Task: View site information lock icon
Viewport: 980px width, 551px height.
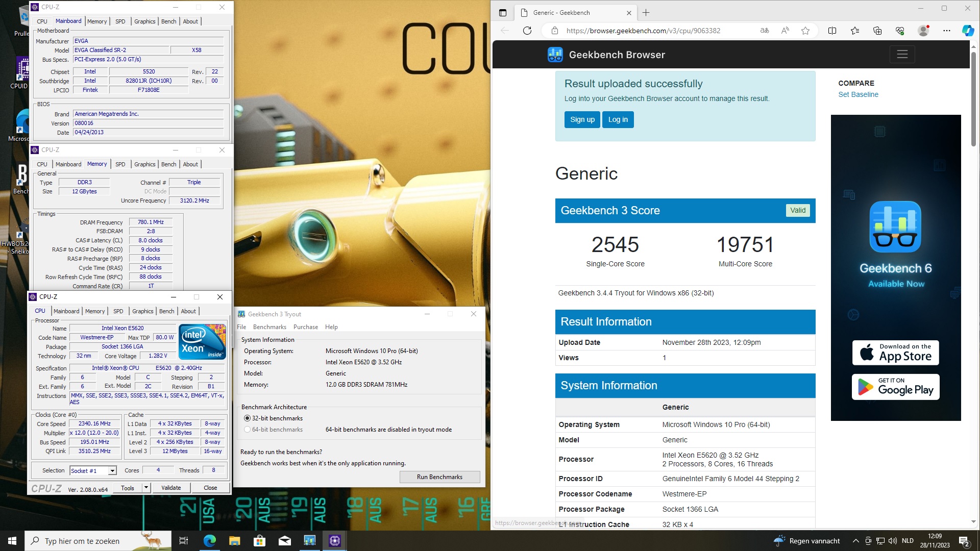Action: (555, 31)
